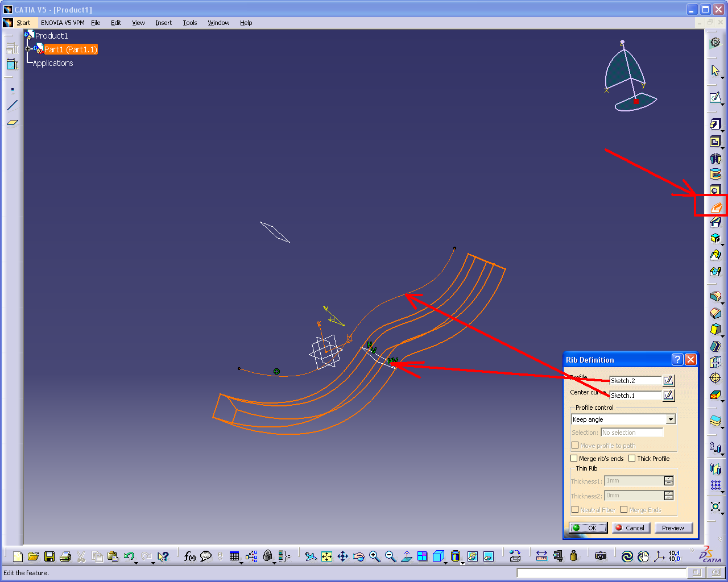Click Cancel in Rib Definition

630,528
